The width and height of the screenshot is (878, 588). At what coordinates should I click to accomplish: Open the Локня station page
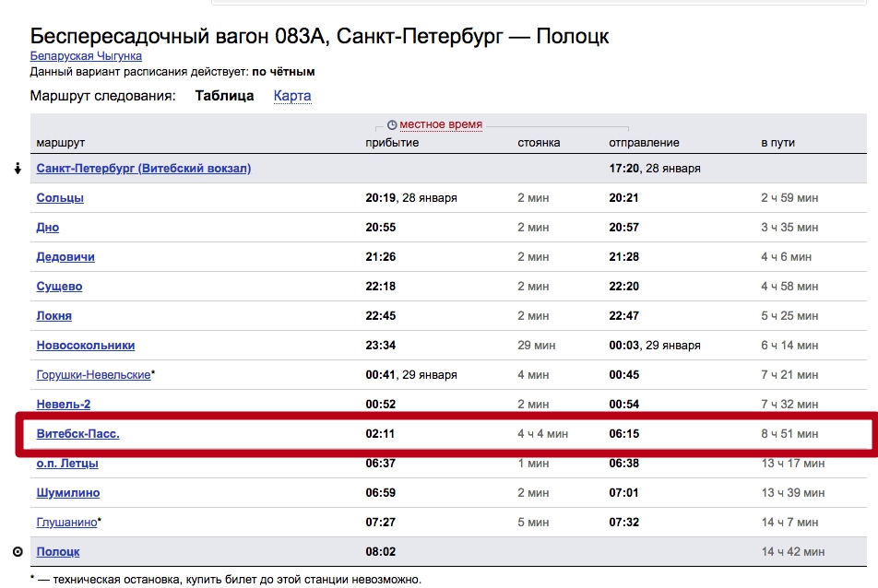(x=53, y=316)
